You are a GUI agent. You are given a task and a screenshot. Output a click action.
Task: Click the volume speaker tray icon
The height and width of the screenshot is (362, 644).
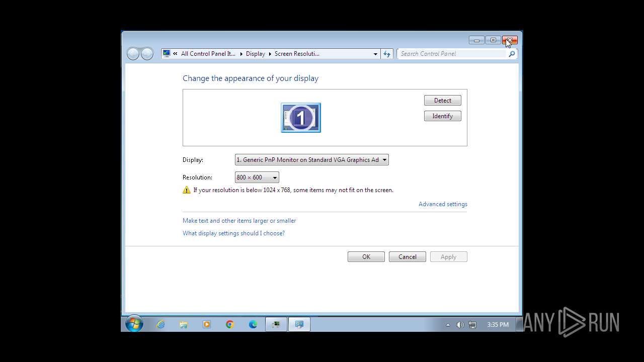pos(460,325)
